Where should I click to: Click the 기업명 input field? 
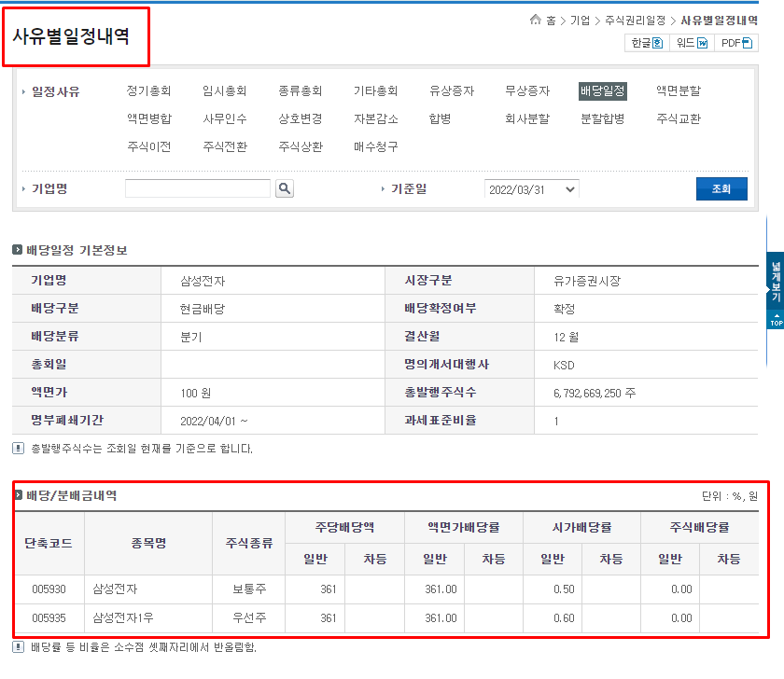[x=198, y=188]
